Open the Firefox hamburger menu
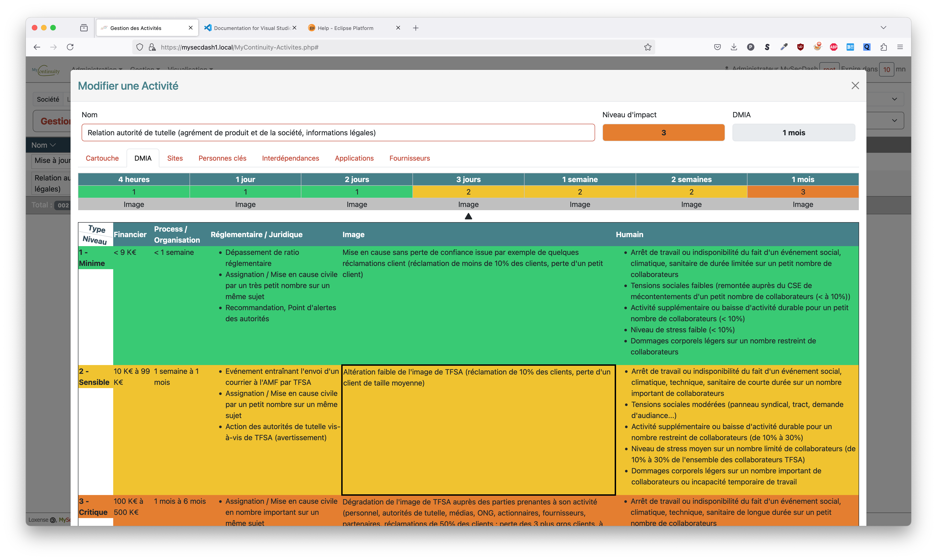Image resolution: width=937 pixels, height=560 pixels. click(900, 47)
